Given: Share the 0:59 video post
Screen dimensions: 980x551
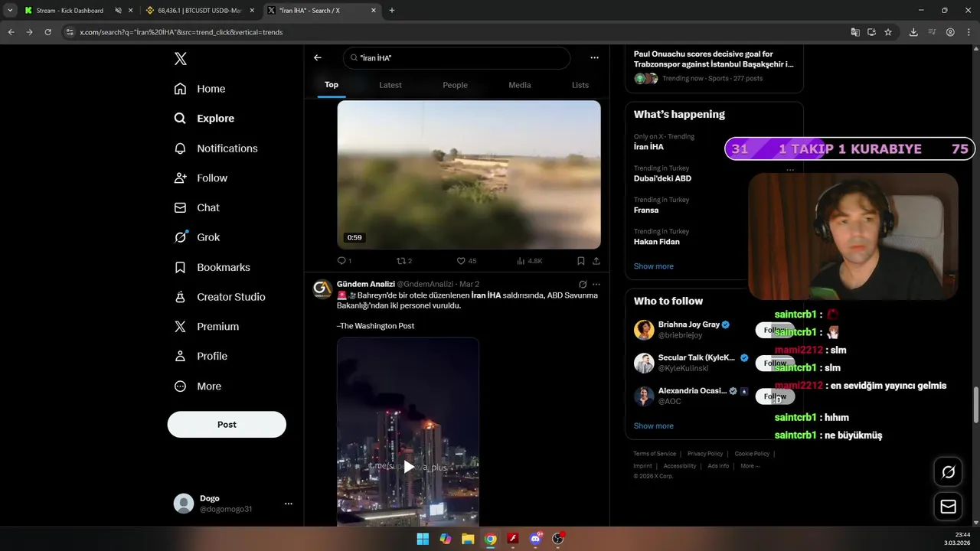Looking at the screenshot, I should (x=596, y=261).
